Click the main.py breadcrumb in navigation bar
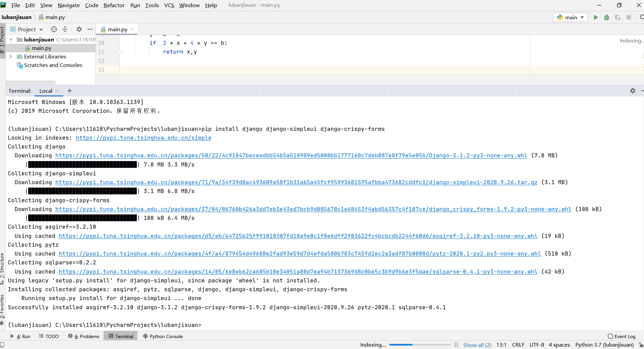The image size is (644, 349). click(52, 17)
